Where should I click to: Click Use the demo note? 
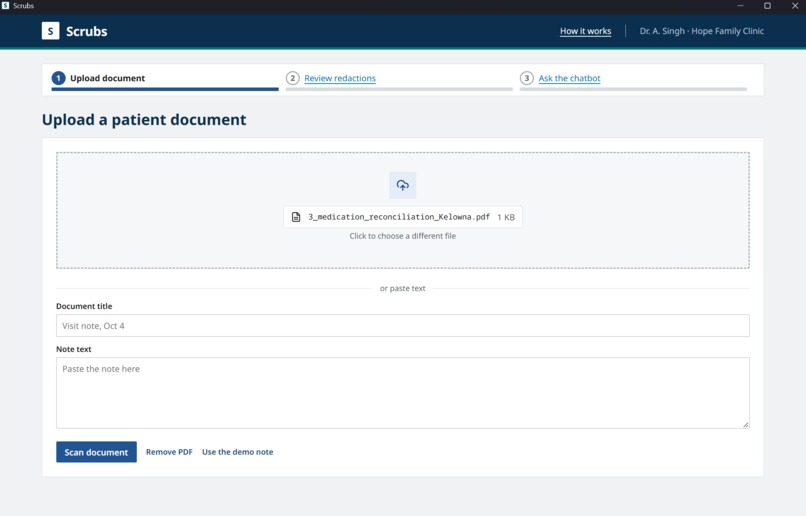coord(237,452)
